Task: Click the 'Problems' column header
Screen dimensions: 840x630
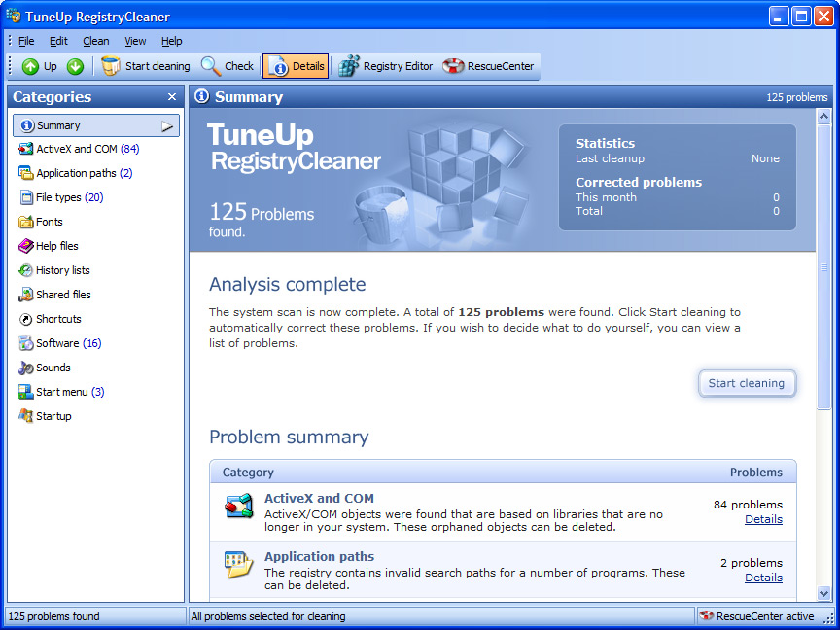Action: [x=755, y=472]
